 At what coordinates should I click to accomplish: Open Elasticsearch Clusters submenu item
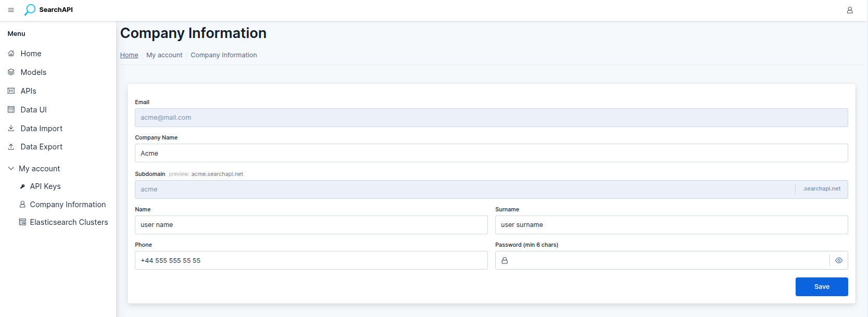tap(69, 222)
